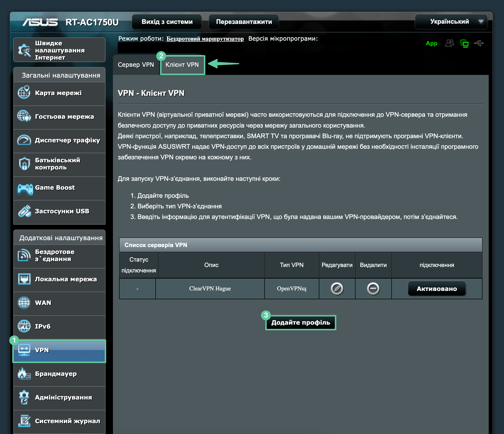
Task: Click the Guest Network icon
Action: (x=24, y=116)
